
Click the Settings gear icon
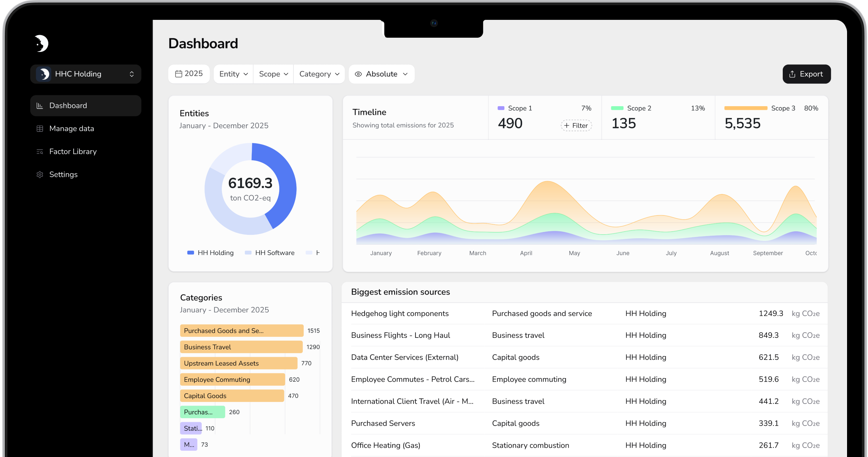(40, 174)
